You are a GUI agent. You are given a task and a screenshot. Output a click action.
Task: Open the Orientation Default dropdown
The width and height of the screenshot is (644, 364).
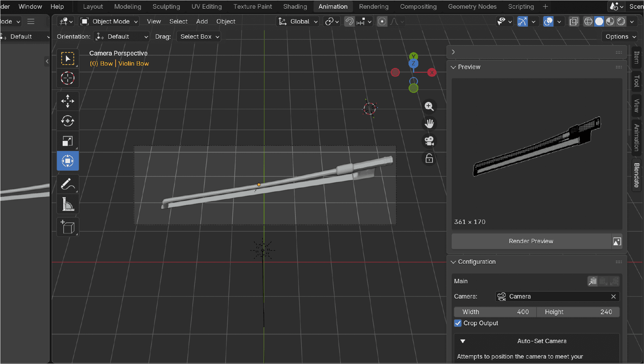click(122, 37)
